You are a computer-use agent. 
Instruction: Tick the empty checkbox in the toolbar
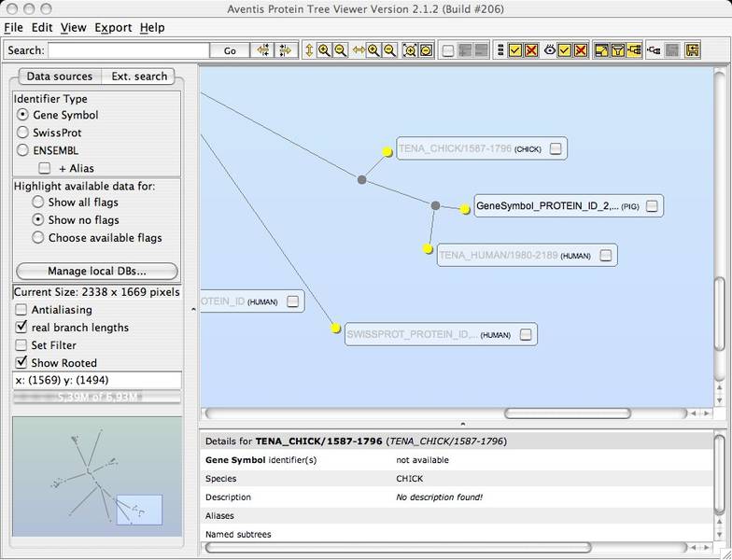tap(448, 50)
